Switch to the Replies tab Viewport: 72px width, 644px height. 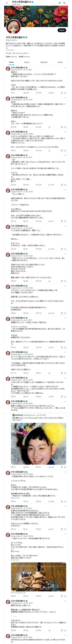pyautogui.click(x=27, y=62)
